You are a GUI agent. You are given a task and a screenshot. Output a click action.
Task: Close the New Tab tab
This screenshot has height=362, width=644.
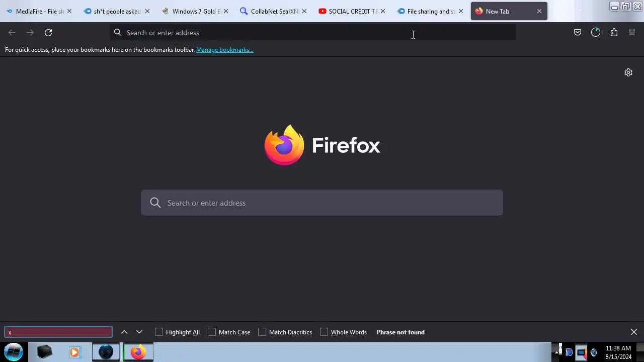(x=539, y=11)
